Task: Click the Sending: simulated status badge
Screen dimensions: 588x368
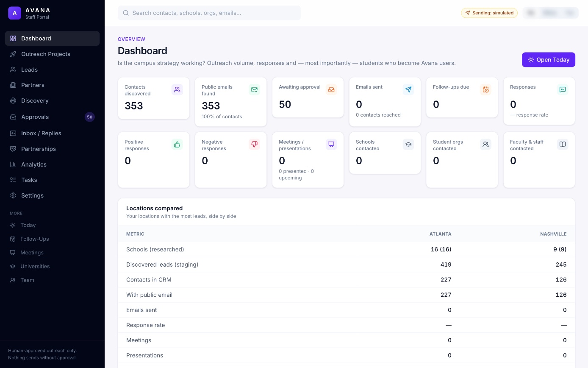Action: pyautogui.click(x=489, y=13)
